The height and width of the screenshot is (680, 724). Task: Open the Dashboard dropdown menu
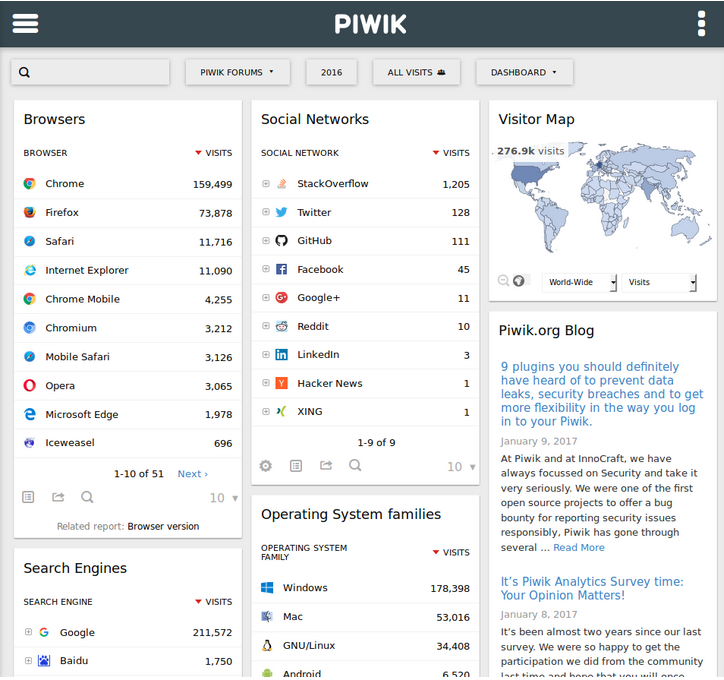tap(524, 72)
